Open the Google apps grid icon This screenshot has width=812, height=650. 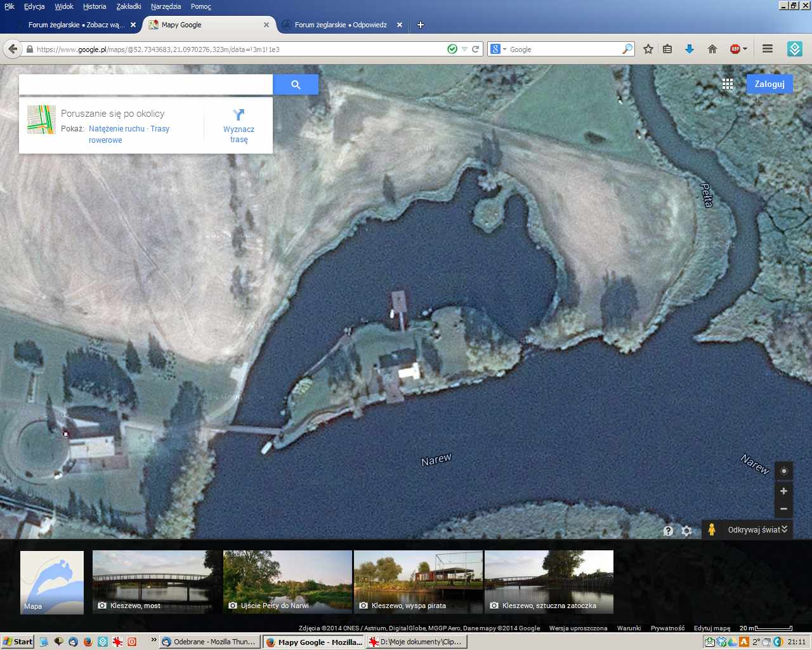coord(728,84)
